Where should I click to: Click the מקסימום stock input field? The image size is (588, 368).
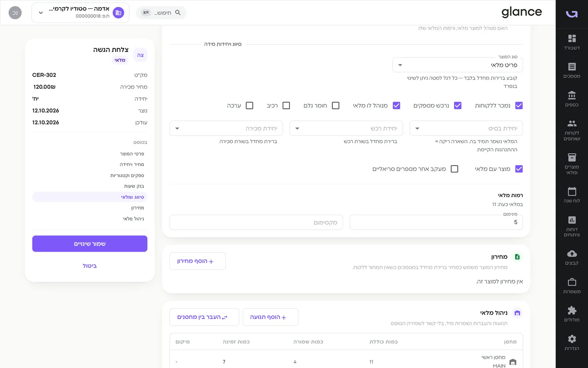click(x=256, y=222)
